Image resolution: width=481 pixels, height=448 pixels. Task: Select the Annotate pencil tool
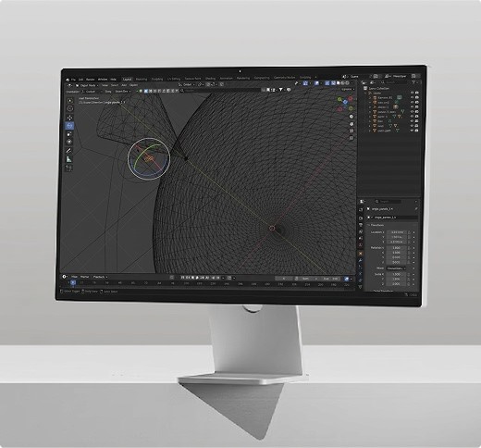tap(69, 151)
